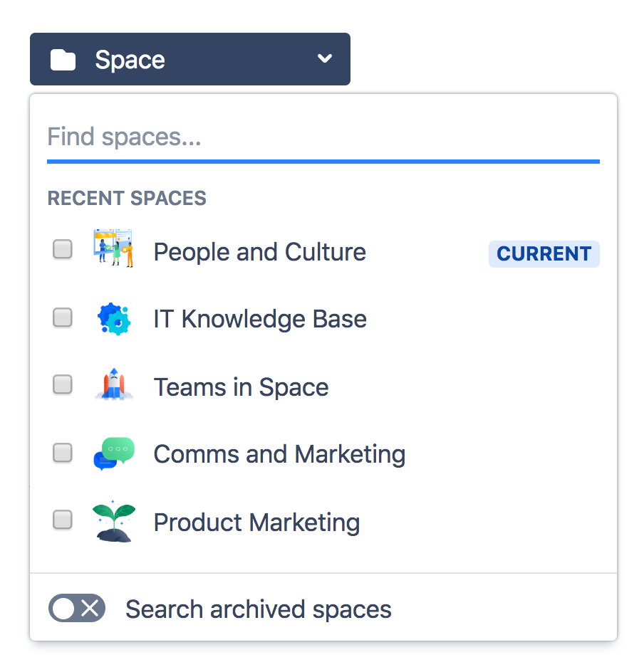
Task: Click the People and Culture space icon
Action: pos(113,249)
